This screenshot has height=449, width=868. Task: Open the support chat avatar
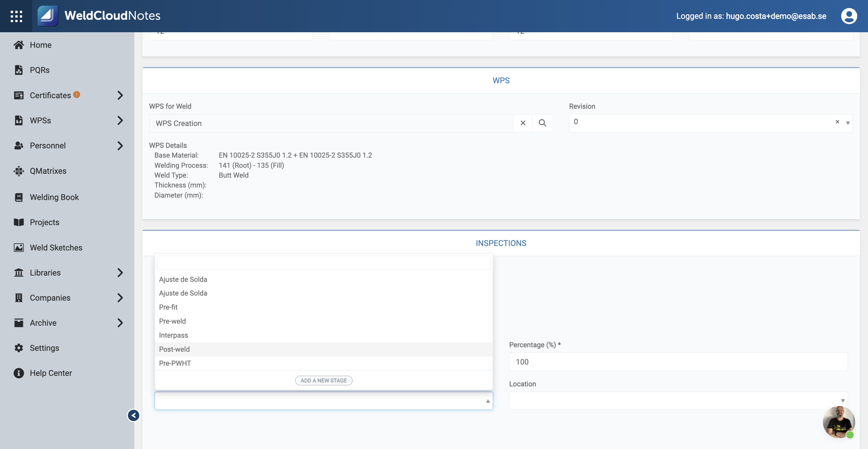pyautogui.click(x=838, y=422)
